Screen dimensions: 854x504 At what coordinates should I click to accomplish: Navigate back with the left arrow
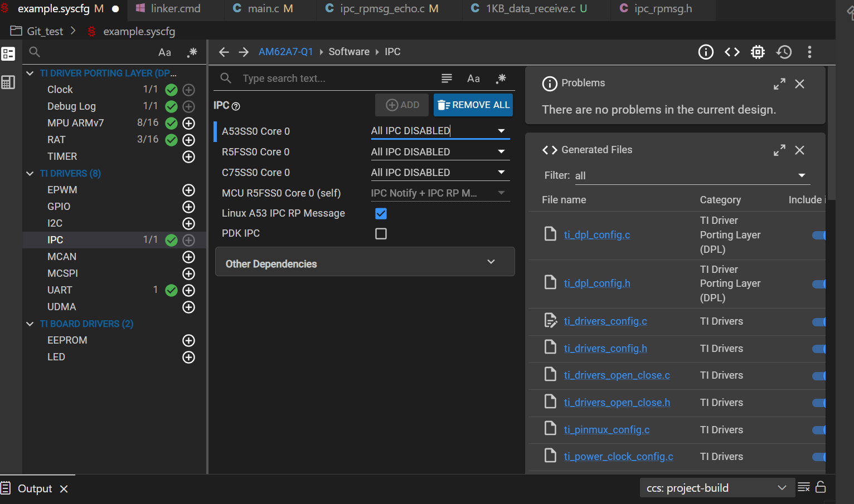pos(224,52)
